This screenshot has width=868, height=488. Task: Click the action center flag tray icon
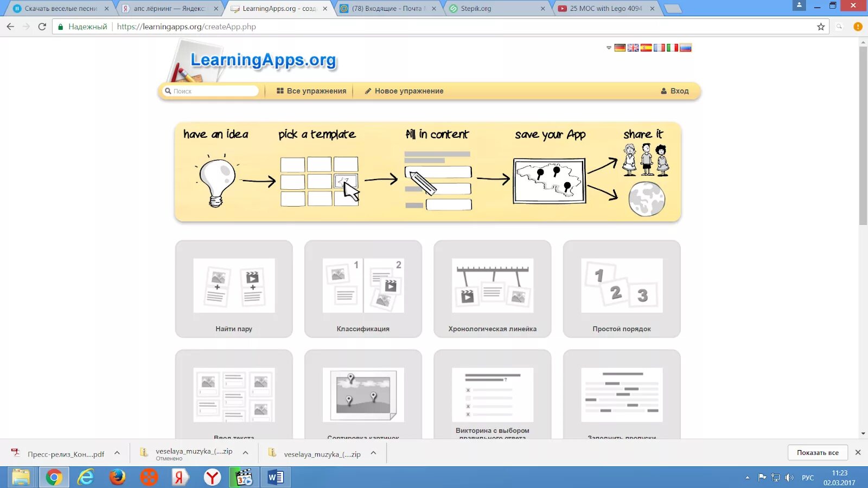point(762,478)
